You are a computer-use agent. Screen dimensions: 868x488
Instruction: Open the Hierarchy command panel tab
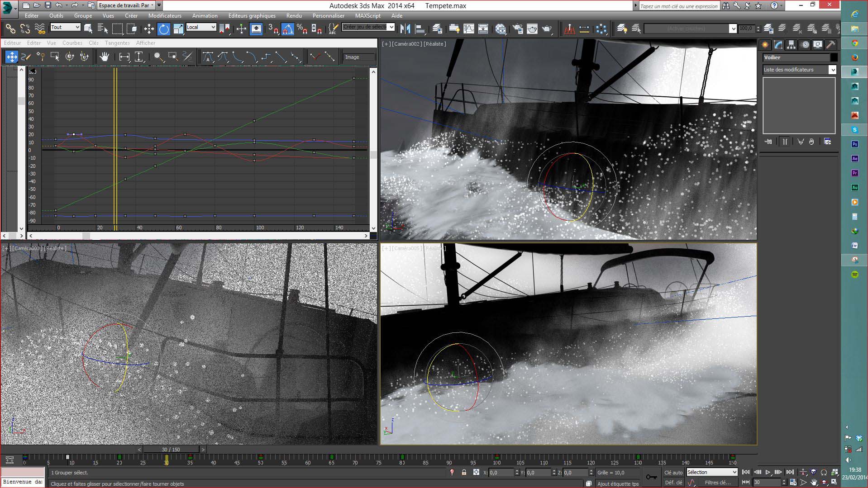(x=791, y=45)
